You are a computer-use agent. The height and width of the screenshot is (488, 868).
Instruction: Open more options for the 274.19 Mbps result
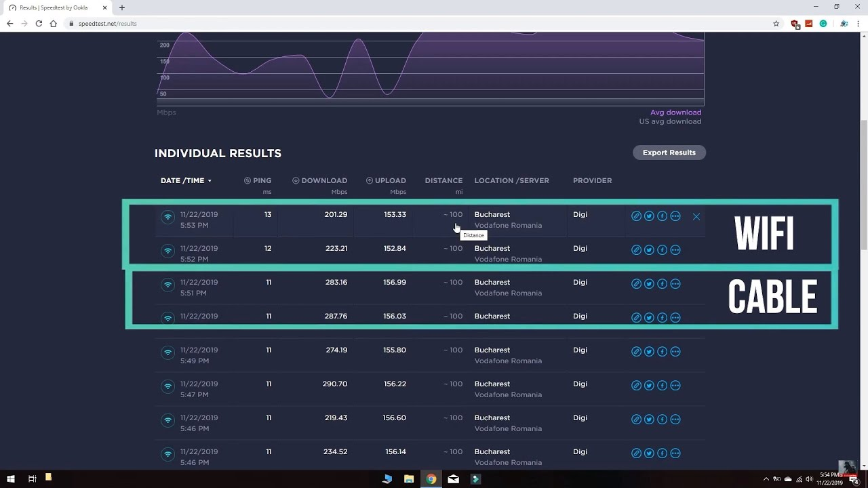pos(675,352)
